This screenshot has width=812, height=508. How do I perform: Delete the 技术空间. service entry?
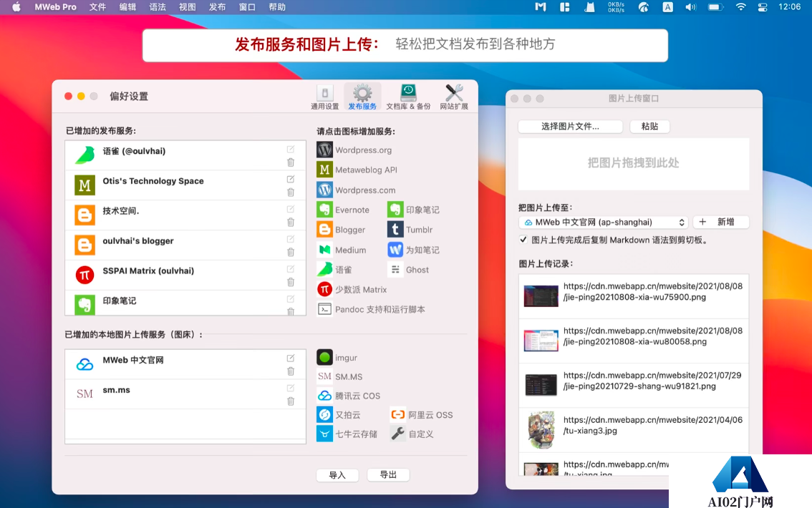click(x=291, y=223)
